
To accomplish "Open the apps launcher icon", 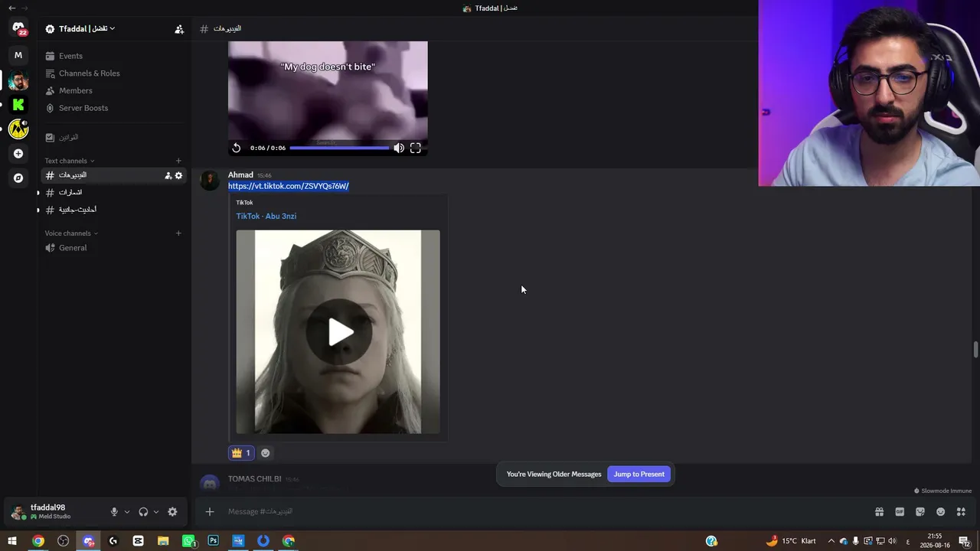I will (962, 512).
